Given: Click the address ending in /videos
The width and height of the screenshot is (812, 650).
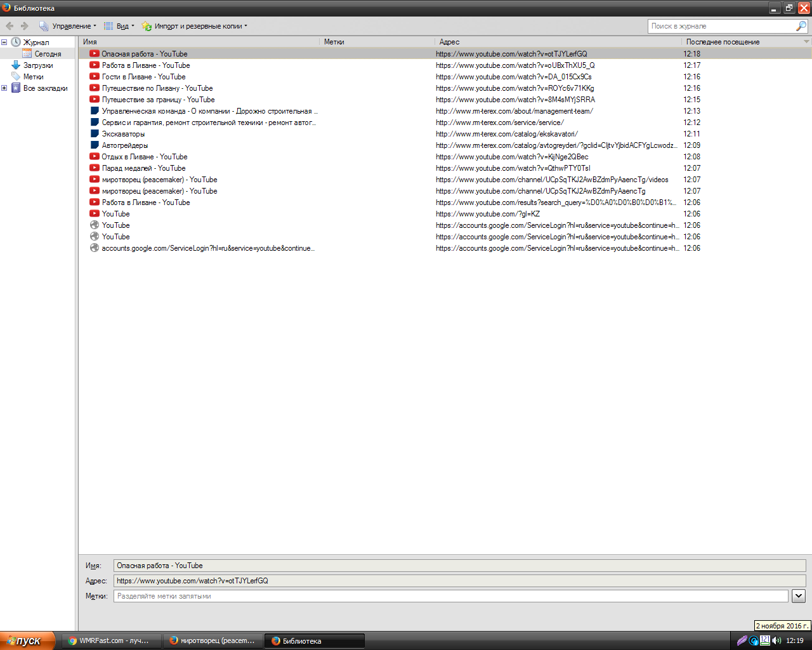Looking at the screenshot, I should (x=552, y=180).
